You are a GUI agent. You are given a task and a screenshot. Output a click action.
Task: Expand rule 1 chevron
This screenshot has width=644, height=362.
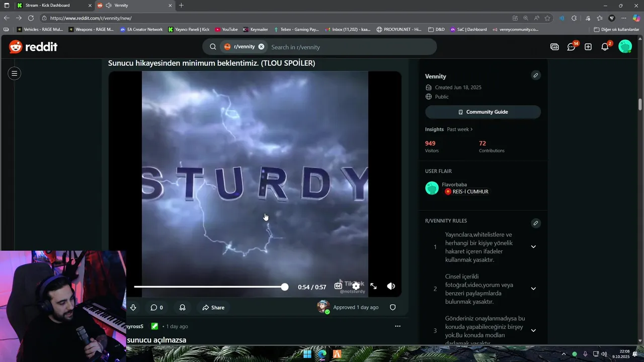coord(533,247)
